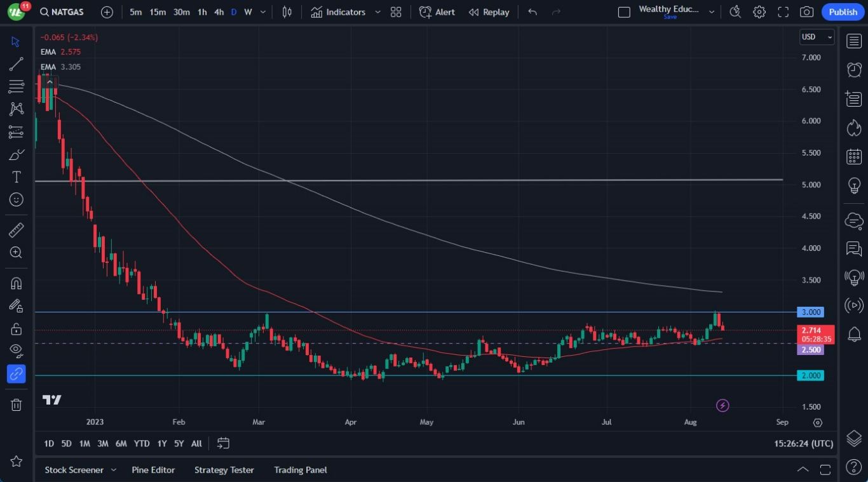
Task: Expand the Stock Screener dropdown arrow
Action: (113, 470)
